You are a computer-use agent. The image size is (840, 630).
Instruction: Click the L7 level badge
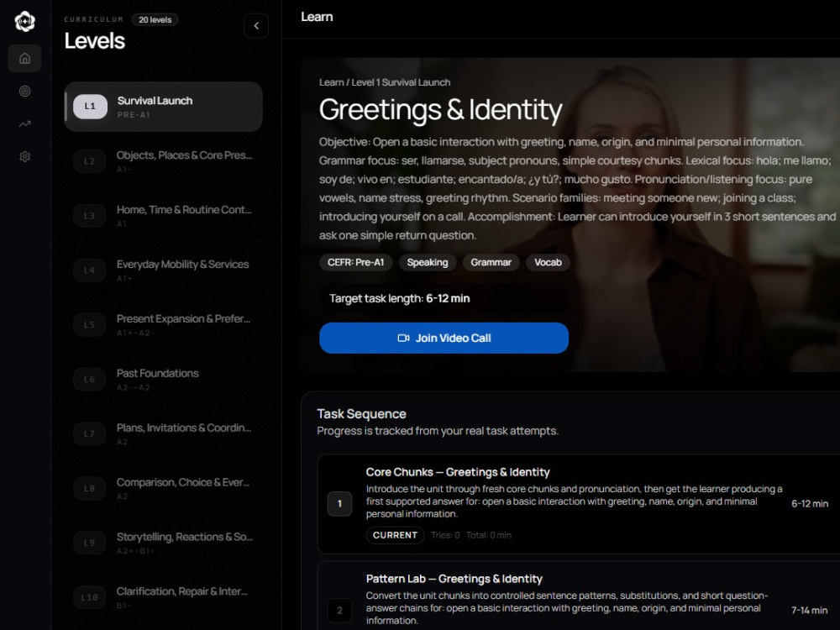point(90,434)
